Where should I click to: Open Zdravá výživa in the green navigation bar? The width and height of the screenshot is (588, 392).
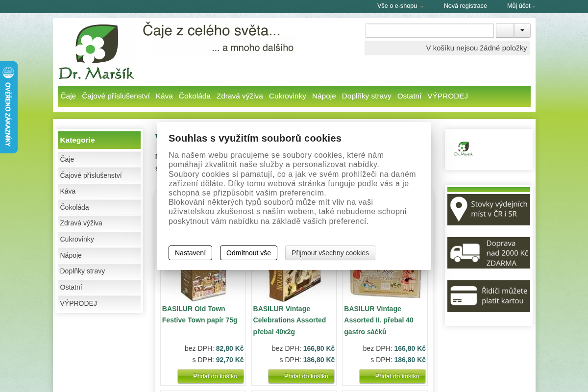240,96
